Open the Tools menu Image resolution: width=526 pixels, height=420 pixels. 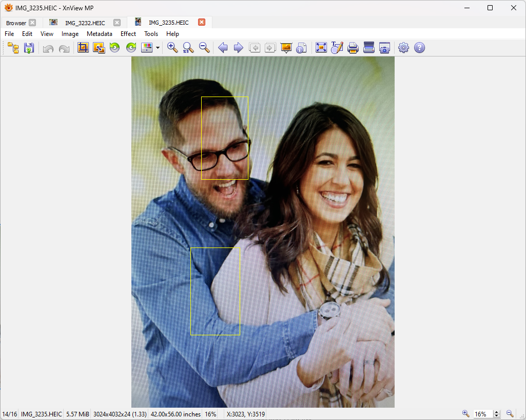151,34
